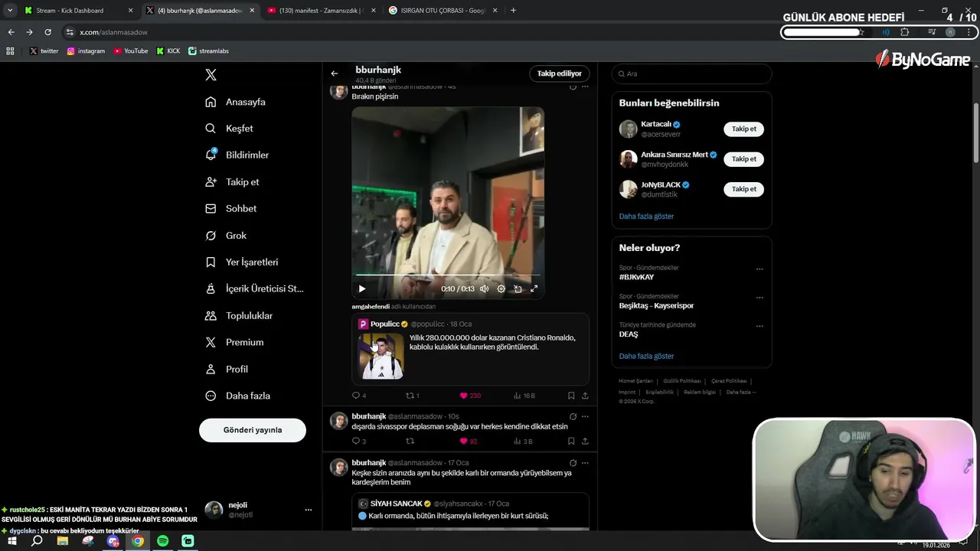Viewport: 980px width, 551px height.
Task: Open more options on karlı orman post
Action: pyautogui.click(x=585, y=463)
